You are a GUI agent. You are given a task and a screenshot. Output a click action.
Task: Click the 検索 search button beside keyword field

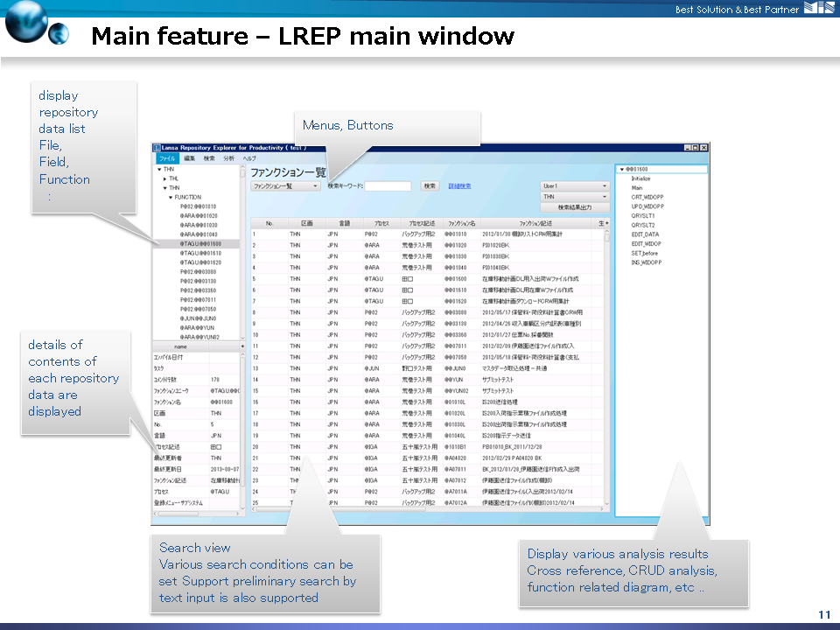[430, 186]
